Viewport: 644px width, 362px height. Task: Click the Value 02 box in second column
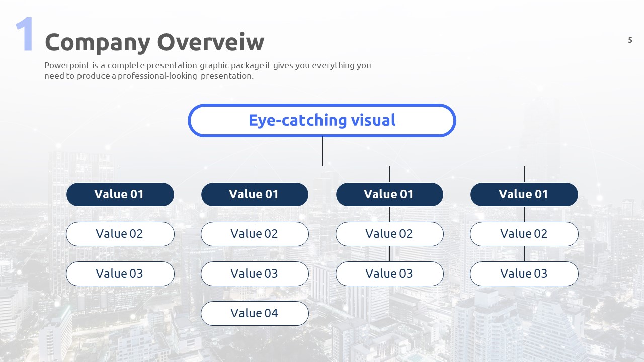click(255, 234)
